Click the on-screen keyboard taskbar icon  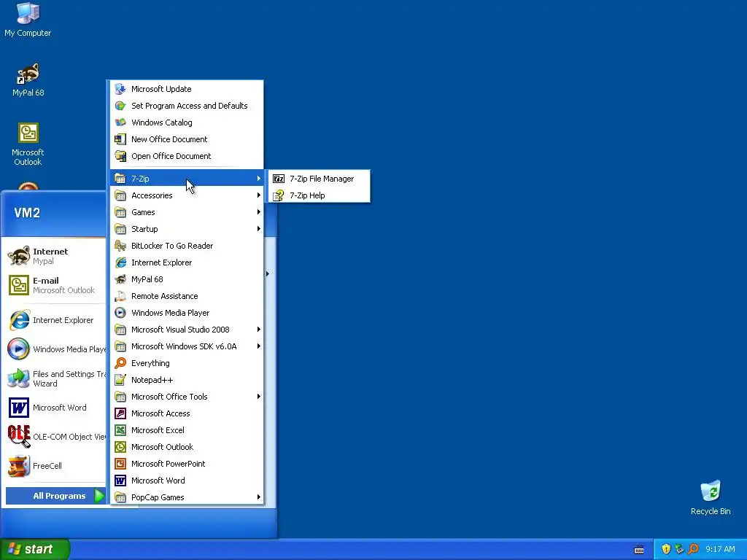pyautogui.click(x=639, y=550)
